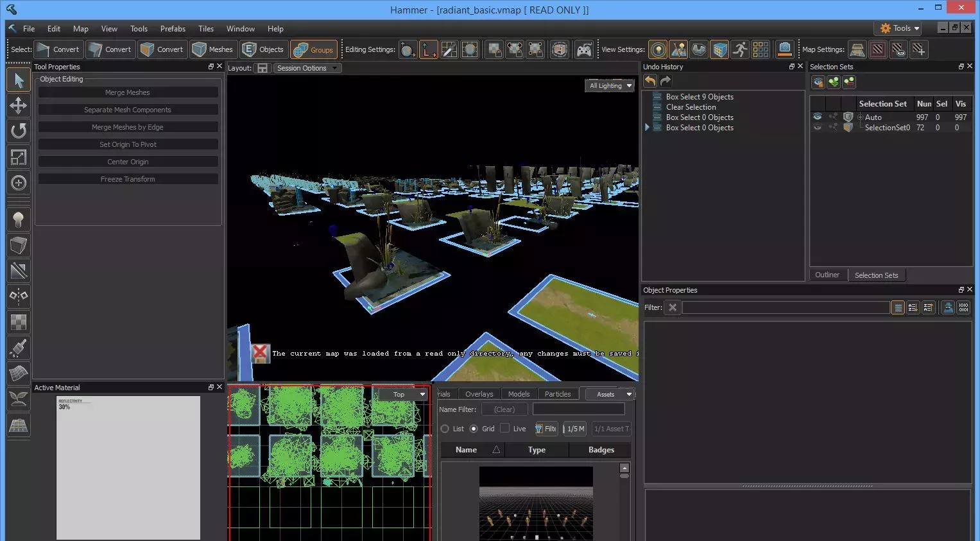Open the Prefabs menu

(x=173, y=29)
